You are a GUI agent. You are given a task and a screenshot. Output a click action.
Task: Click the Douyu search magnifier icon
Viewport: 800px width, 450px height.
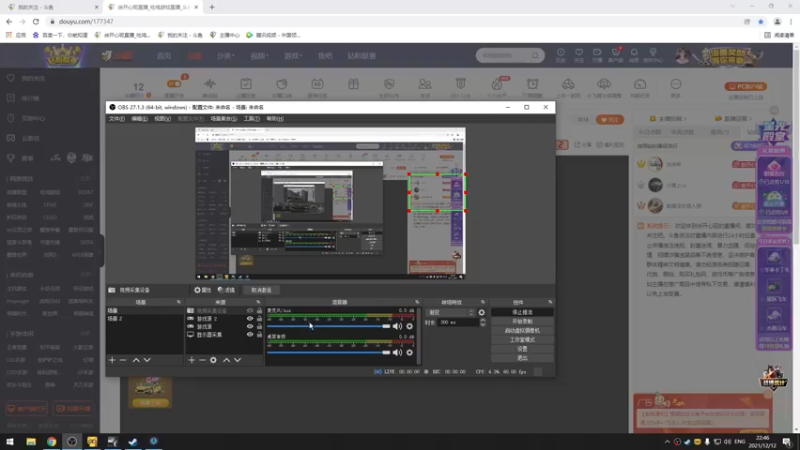[x=535, y=56]
